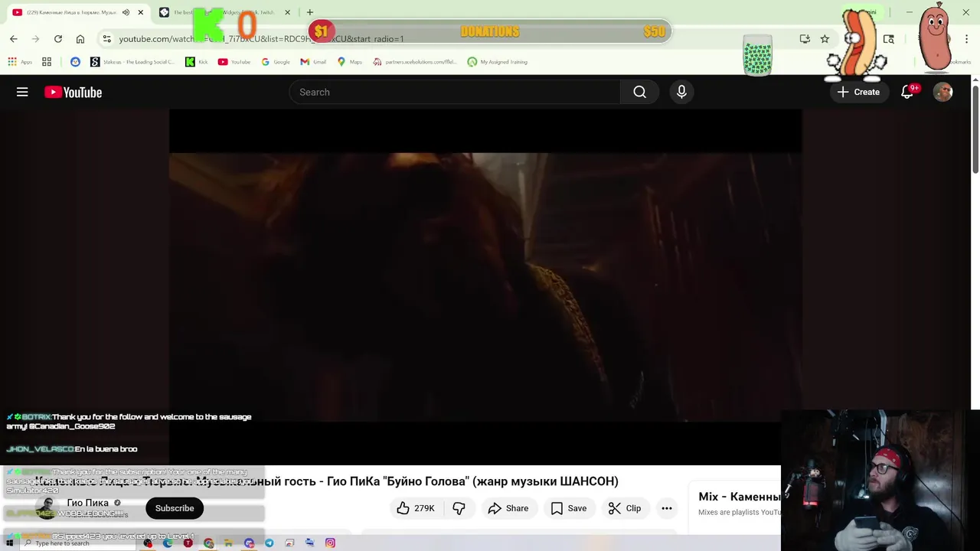Open the YouTube hamburger guide menu
980x551 pixels.
point(22,92)
